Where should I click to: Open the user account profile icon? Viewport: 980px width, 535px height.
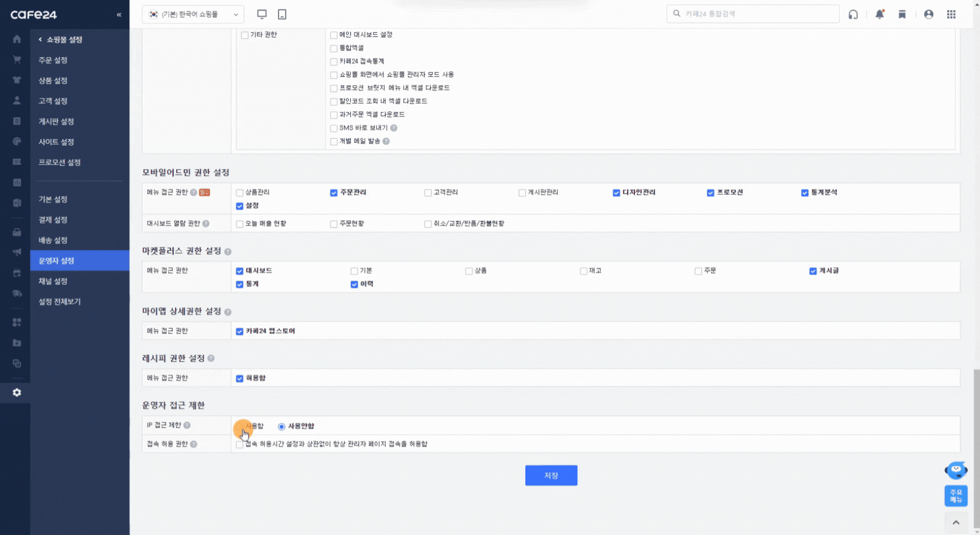pyautogui.click(x=929, y=14)
